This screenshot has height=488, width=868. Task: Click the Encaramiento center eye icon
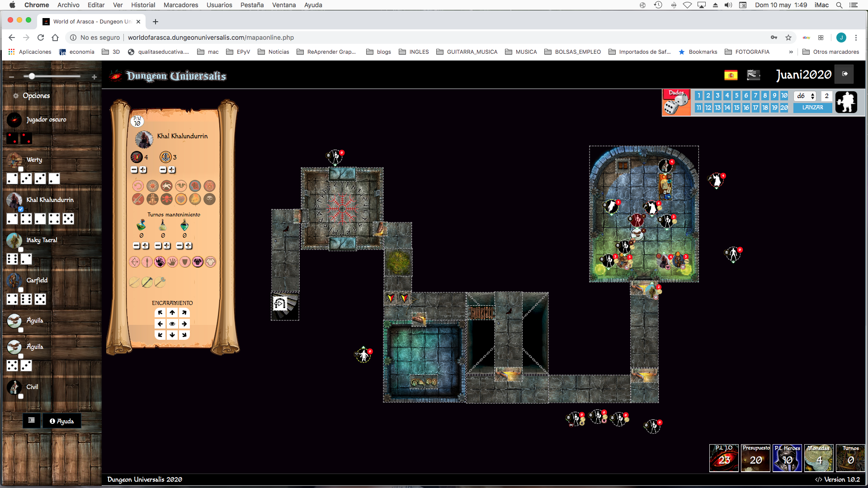pyautogui.click(x=172, y=324)
